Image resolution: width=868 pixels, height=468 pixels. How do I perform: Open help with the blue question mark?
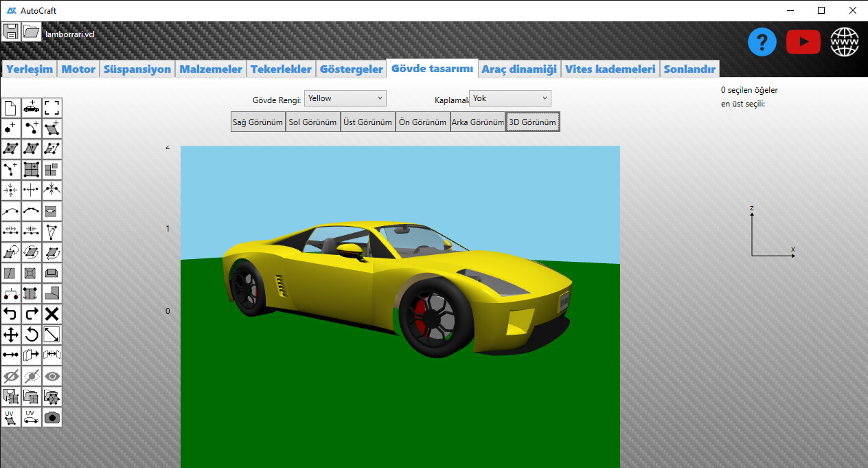762,43
